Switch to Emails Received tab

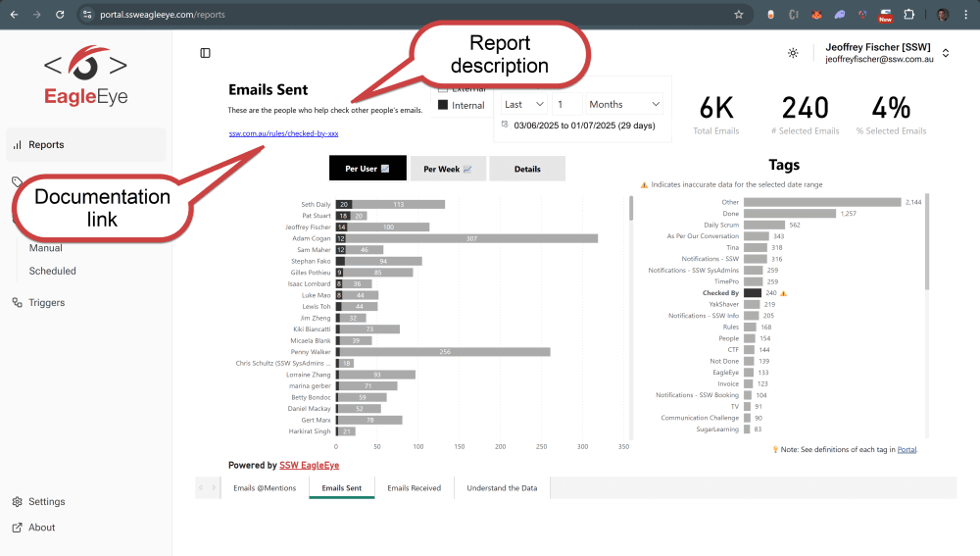click(414, 487)
